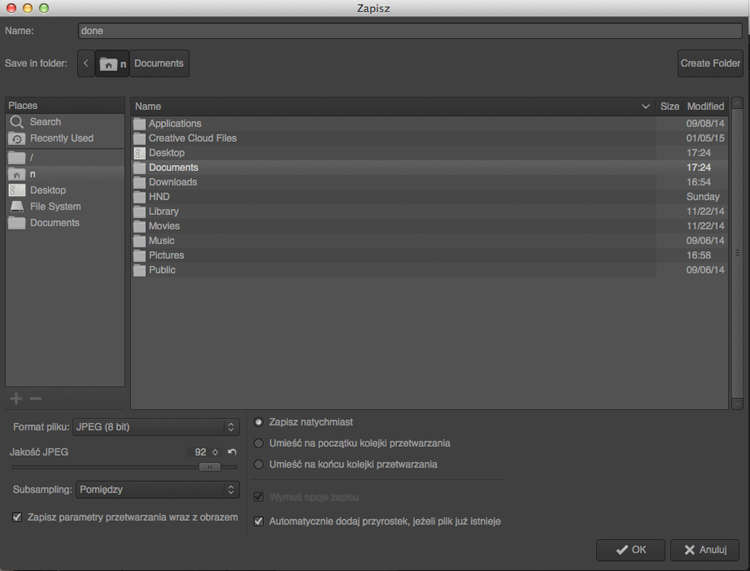This screenshot has height=571, width=750.
Task: Open Recently Used via its clock icon
Action: (17, 139)
